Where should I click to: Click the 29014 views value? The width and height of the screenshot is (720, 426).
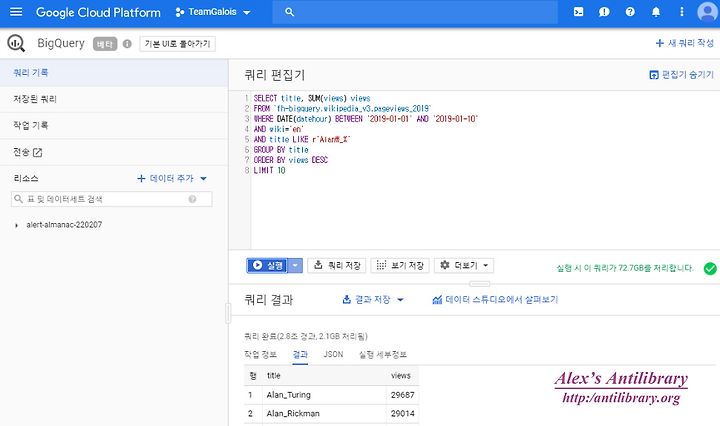[403, 414]
